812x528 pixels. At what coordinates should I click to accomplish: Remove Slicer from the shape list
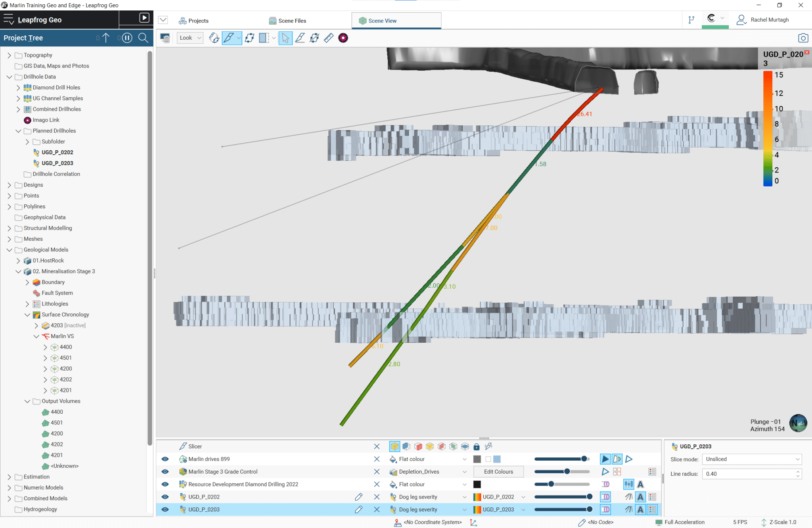377,447
